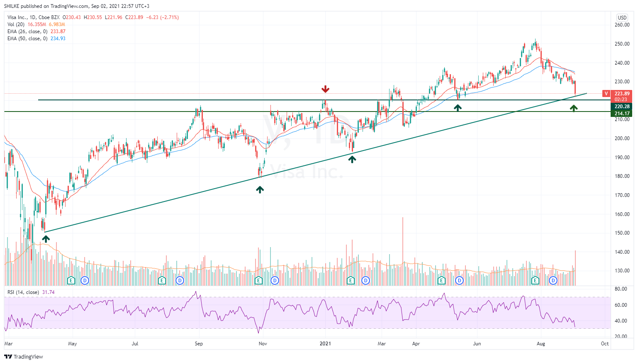This screenshot has height=364, width=638.
Task: Open the dividend marker in August 2020
Action: coord(180,281)
